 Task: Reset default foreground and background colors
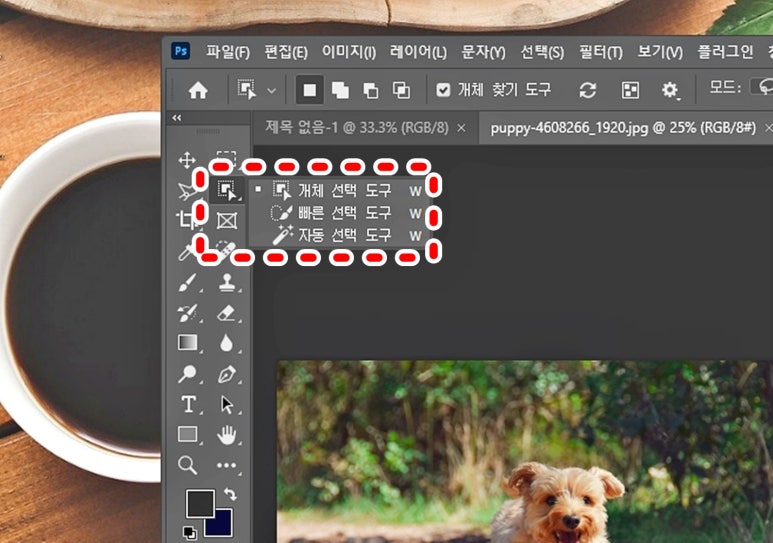[x=190, y=533]
